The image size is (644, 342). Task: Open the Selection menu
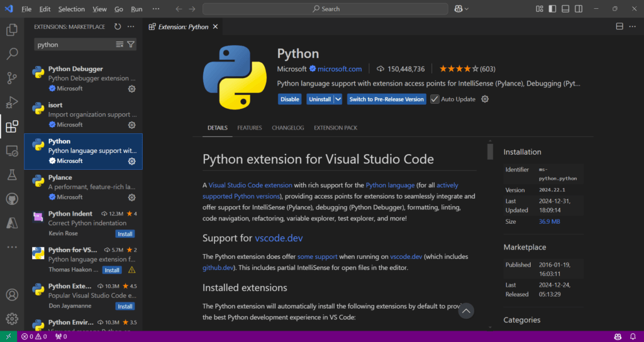point(72,9)
